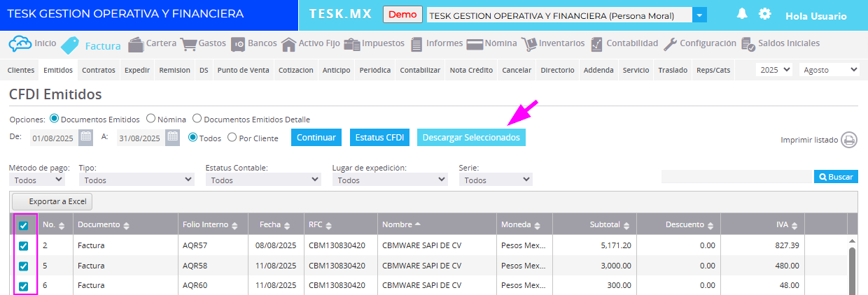The height and width of the screenshot is (295, 868).
Task: Sort by the Documento column arrows
Action: point(127,225)
